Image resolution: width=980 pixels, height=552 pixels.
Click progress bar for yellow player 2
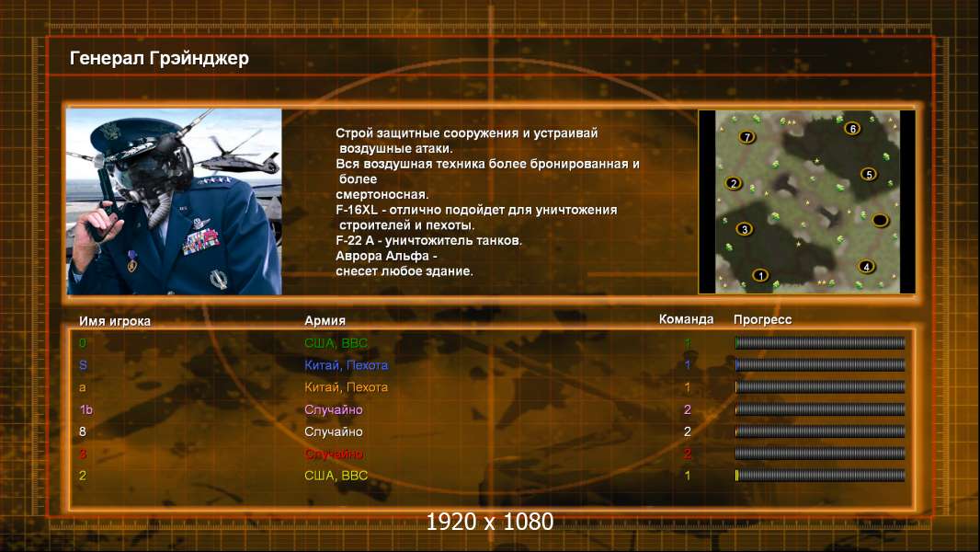point(820,475)
